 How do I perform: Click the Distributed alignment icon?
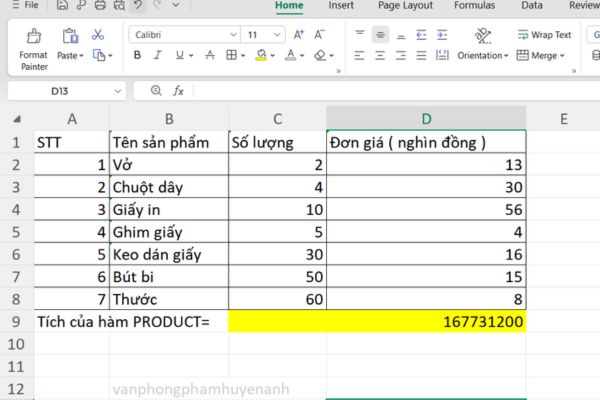coord(442,56)
